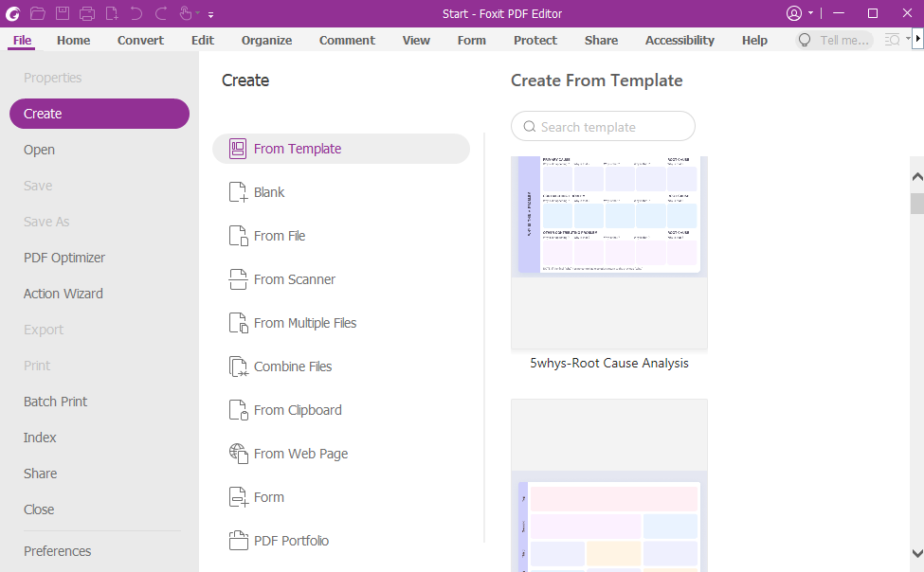The image size is (924, 572).
Task: Open the Help tab
Action: (754, 40)
